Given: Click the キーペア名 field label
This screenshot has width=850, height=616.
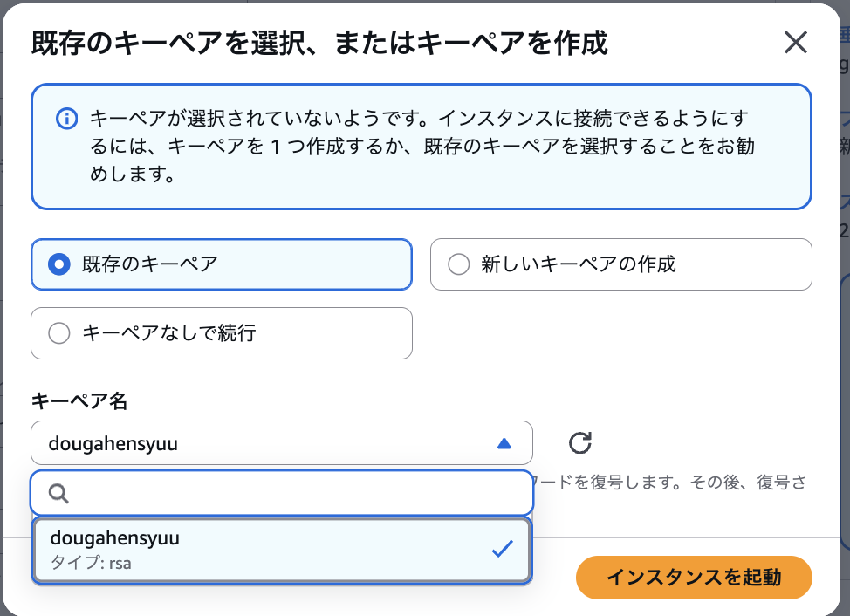Looking at the screenshot, I should pyautogui.click(x=79, y=401).
